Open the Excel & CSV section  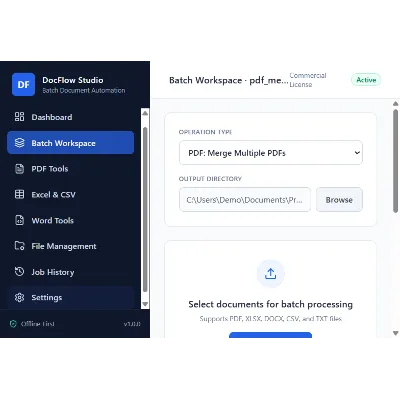coord(70,194)
